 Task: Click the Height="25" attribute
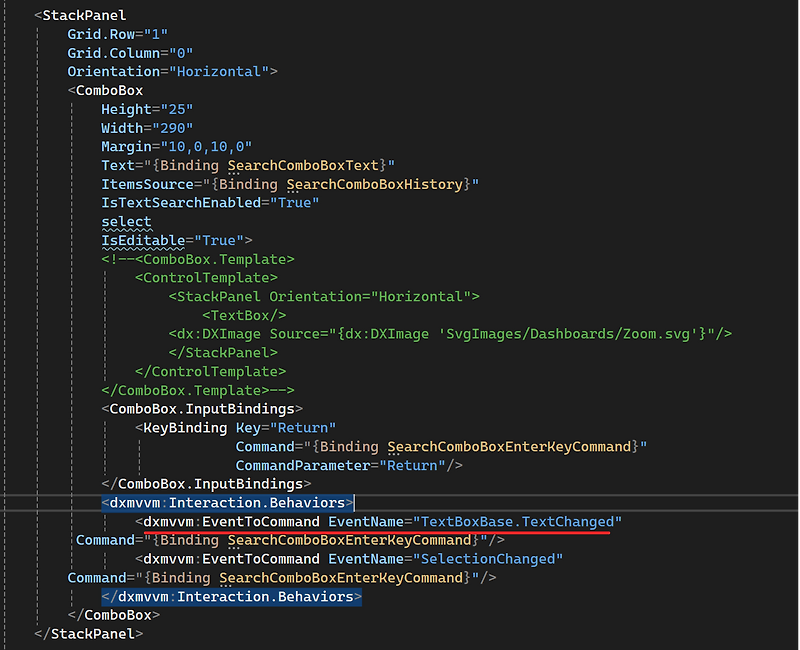147,109
